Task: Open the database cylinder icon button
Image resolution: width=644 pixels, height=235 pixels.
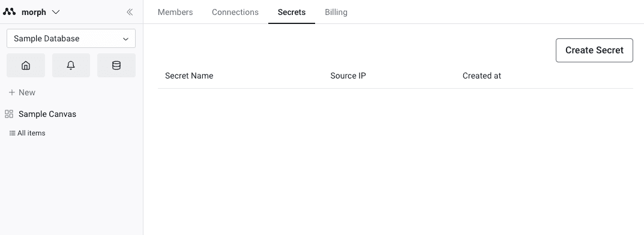Action: (x=116, y=65)
